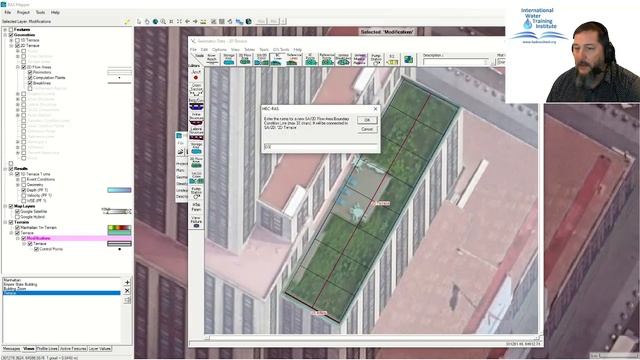The height and width of the screenshot is (360, 640).
Task: Switch to the Profile Lines tab
Action: 47,349
